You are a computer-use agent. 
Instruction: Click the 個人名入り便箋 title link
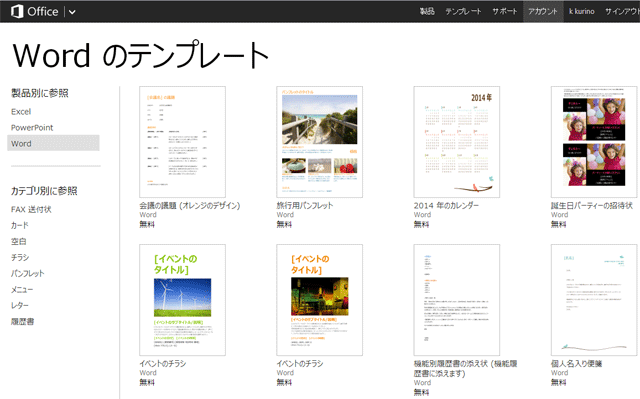pyautogui.click(x=576, y=364)
